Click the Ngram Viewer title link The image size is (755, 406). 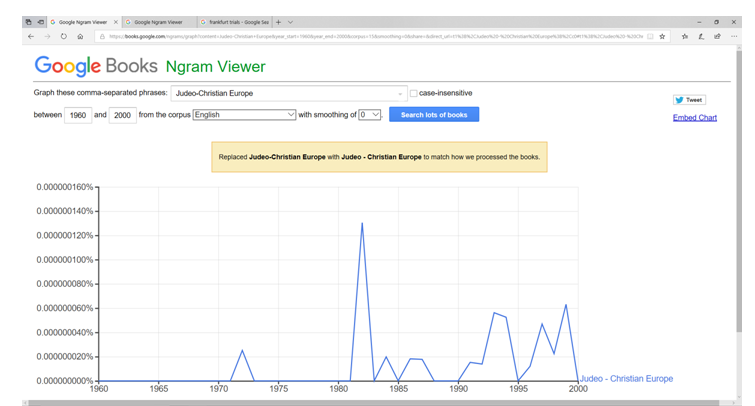click(x=215, y=67)
